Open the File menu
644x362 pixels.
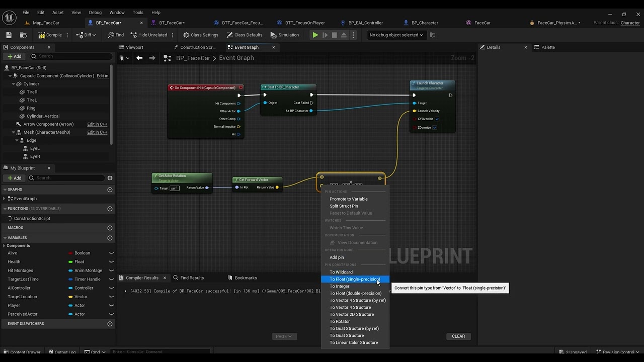26,13
